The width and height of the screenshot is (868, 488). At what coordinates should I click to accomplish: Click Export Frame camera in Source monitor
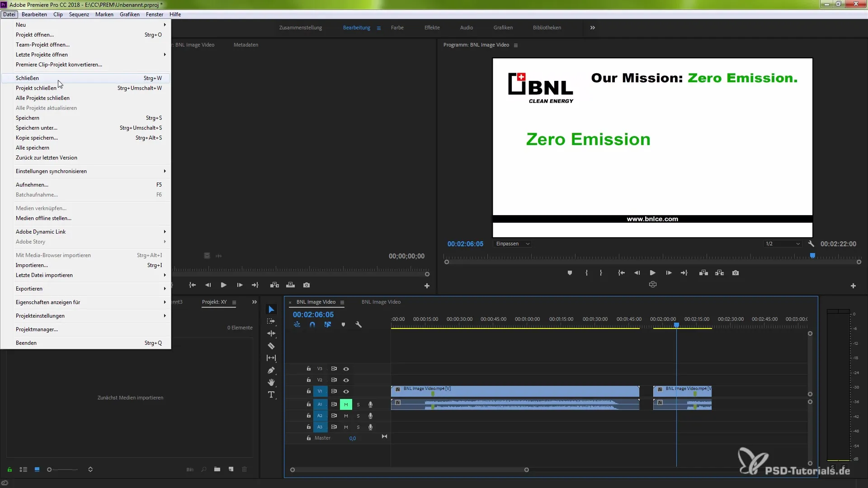307,285
